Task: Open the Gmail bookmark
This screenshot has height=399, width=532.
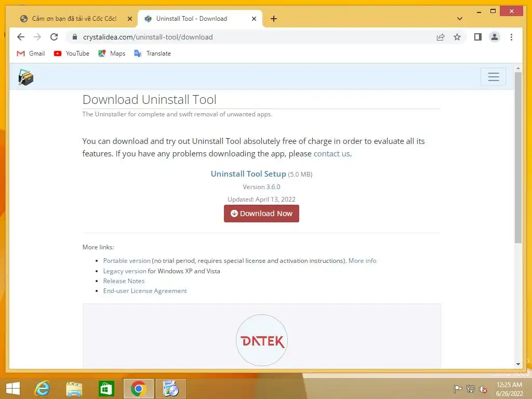Action: click(x=31, y=54)
